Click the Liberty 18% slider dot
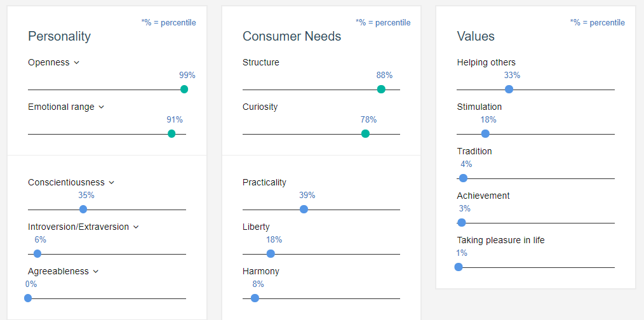Viewport: 644px width, 320px height. coord(271,253)
